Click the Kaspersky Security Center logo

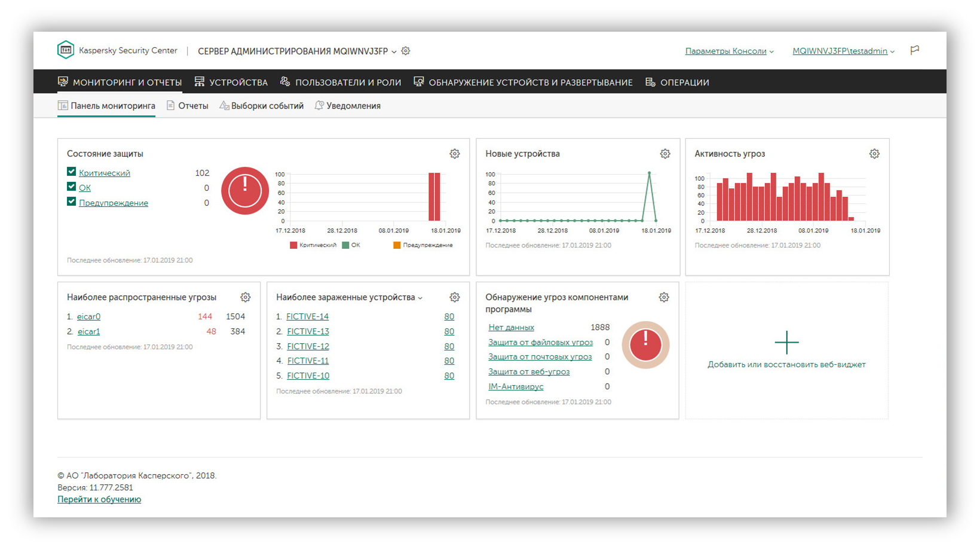(x=66, y=50)
